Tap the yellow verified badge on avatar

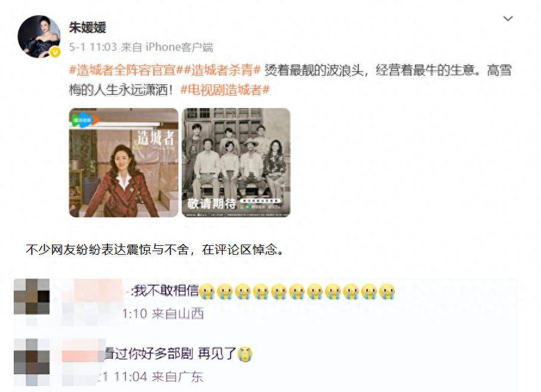[55, 52]
